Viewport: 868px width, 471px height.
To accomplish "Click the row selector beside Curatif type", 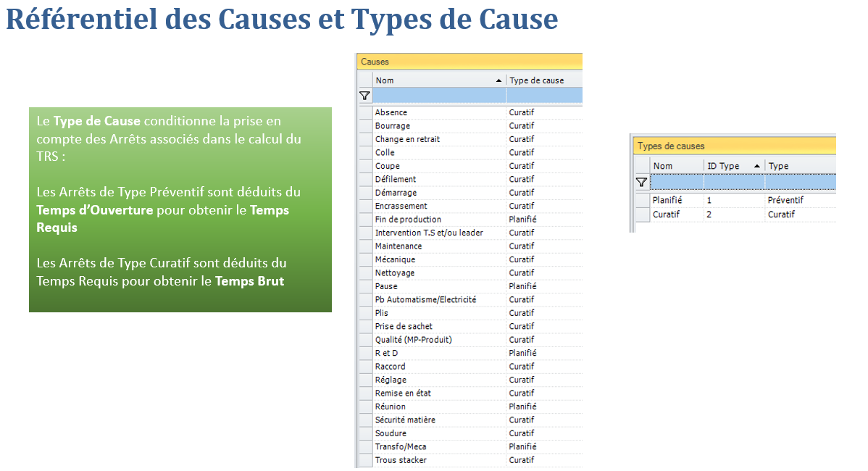I will click(x=641, y=214).
